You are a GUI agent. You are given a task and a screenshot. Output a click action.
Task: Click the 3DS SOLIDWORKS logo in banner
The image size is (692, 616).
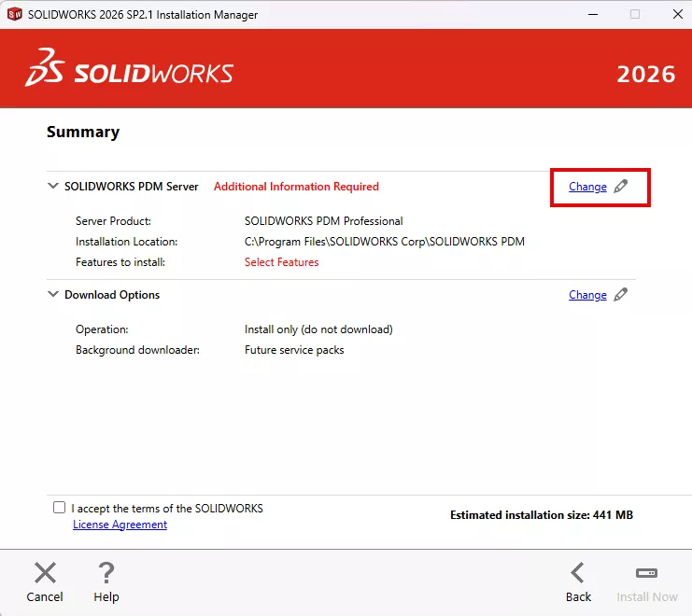click(129, 67)
